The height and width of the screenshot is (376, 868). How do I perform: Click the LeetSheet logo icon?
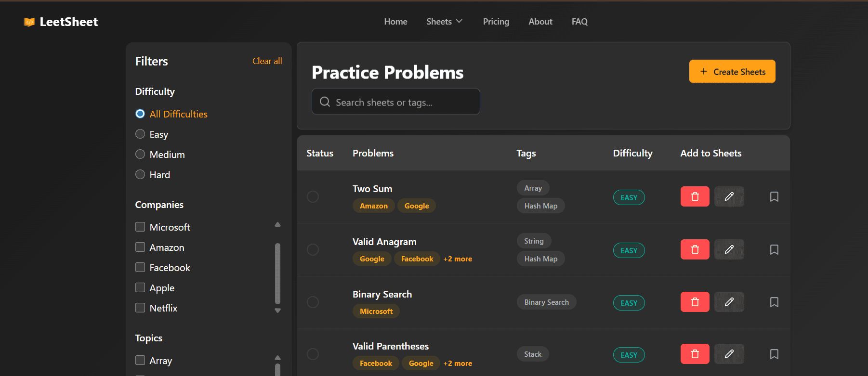pyautogui.click(x=29, y=22)
